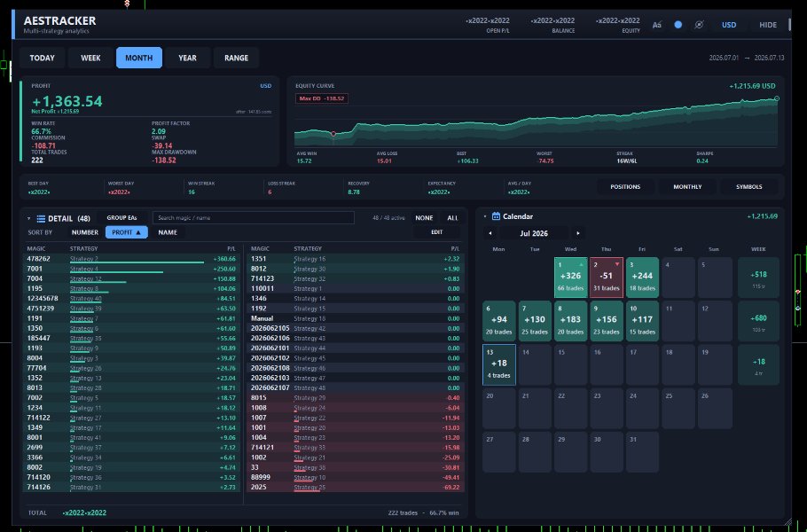Click row 2026062105 Strategy 42
The height and width of the screenshot is (532, 807).
(355, 328)
